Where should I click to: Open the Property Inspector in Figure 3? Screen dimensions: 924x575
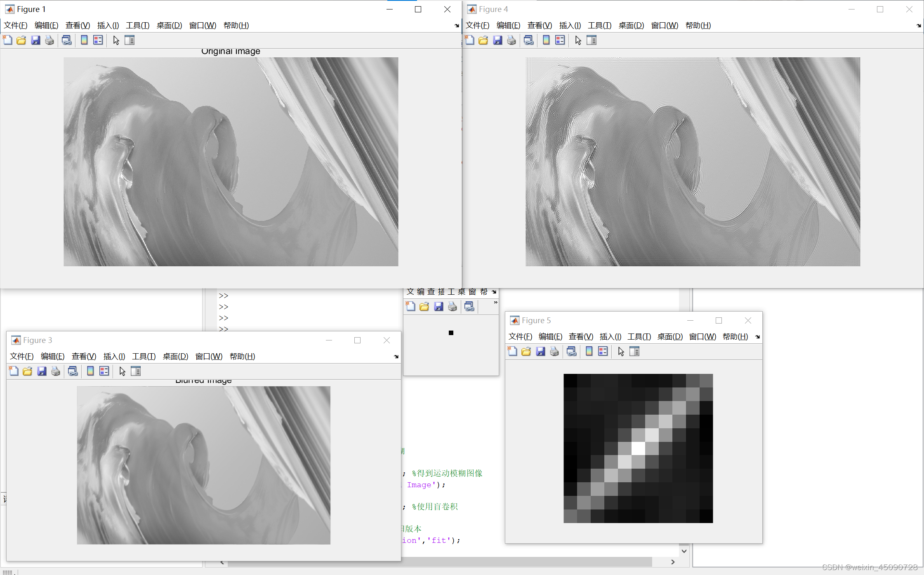tap(136, 371)
